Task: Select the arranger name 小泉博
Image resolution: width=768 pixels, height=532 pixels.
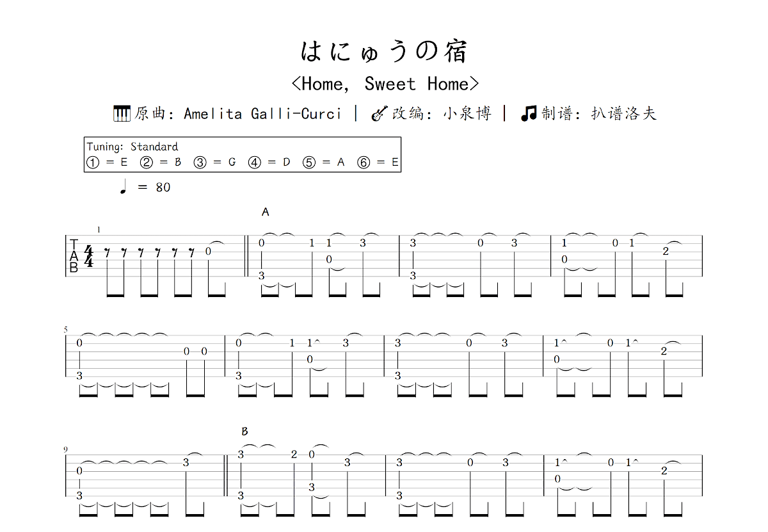Action: (x=467, y=114)
